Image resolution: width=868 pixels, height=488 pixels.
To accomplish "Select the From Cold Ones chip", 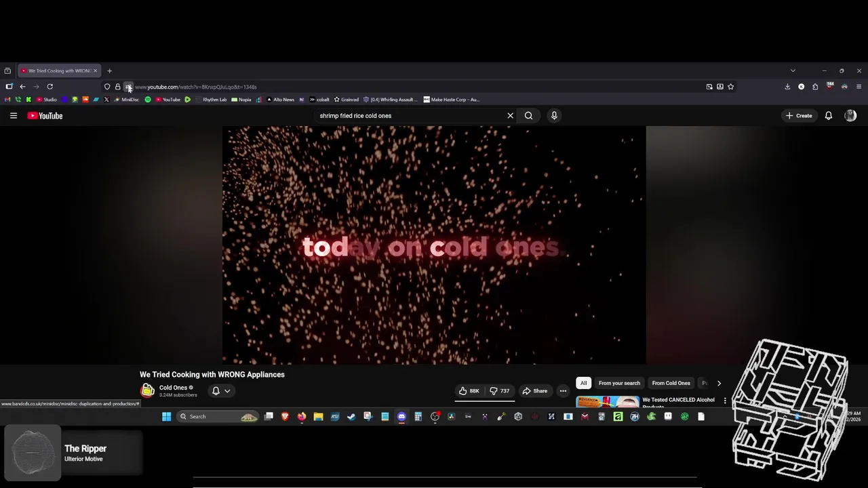I will pos(671,383).
